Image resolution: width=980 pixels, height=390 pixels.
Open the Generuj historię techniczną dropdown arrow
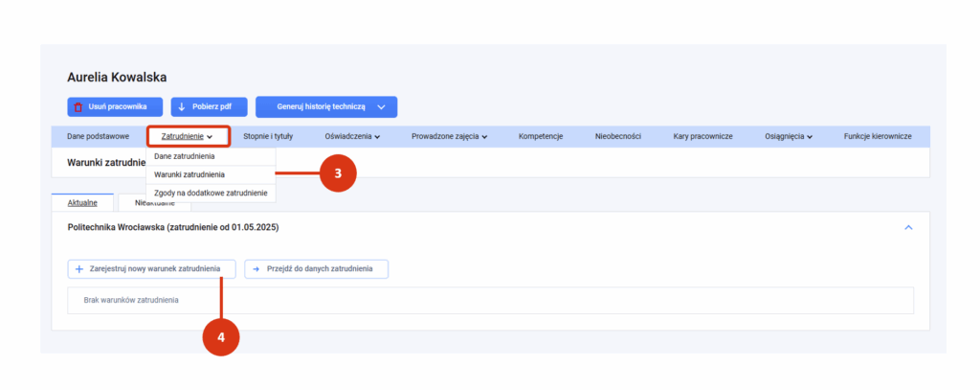(381, 107)
